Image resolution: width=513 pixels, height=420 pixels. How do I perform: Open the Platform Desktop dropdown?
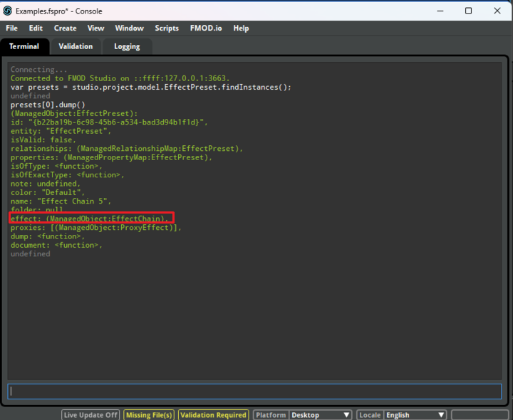coord(321,415)
